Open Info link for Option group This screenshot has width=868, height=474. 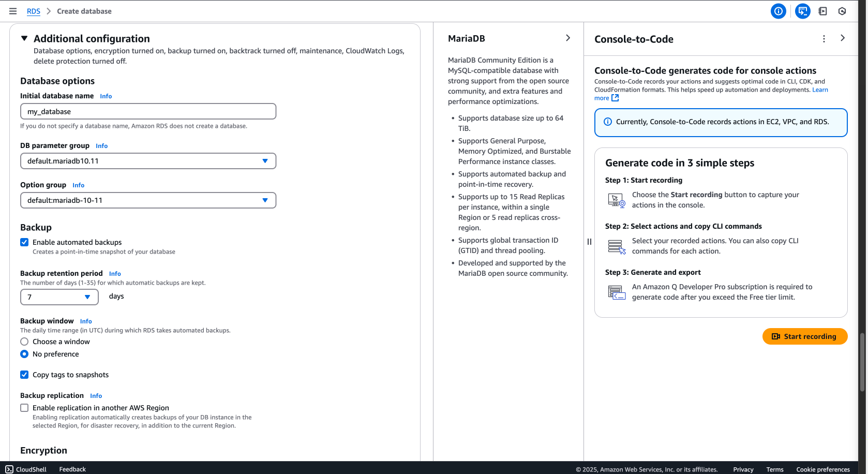(78, 185)
